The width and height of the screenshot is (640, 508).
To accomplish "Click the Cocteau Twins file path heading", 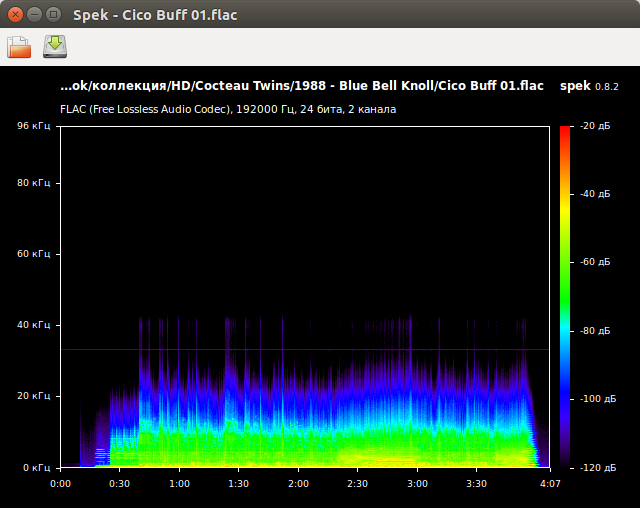I will tap(302, 86).
